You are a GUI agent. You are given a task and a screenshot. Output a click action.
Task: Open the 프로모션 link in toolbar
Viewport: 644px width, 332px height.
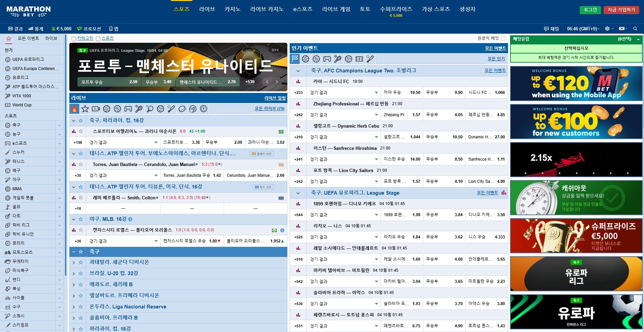click(x=89, y=29)
